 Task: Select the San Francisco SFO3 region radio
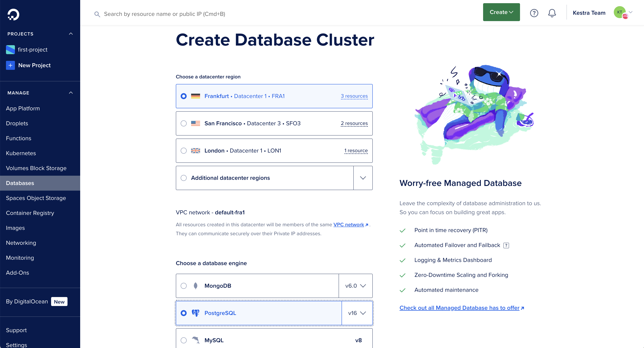coord(183,123)
